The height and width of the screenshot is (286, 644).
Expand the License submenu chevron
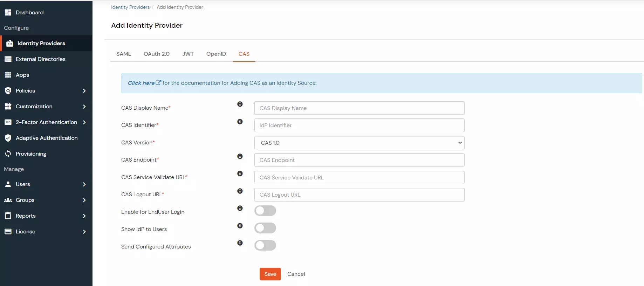click(x=84, y=232)
